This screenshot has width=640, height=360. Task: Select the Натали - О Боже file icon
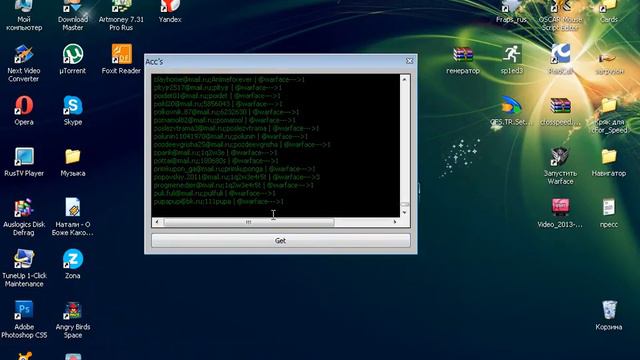73,217
